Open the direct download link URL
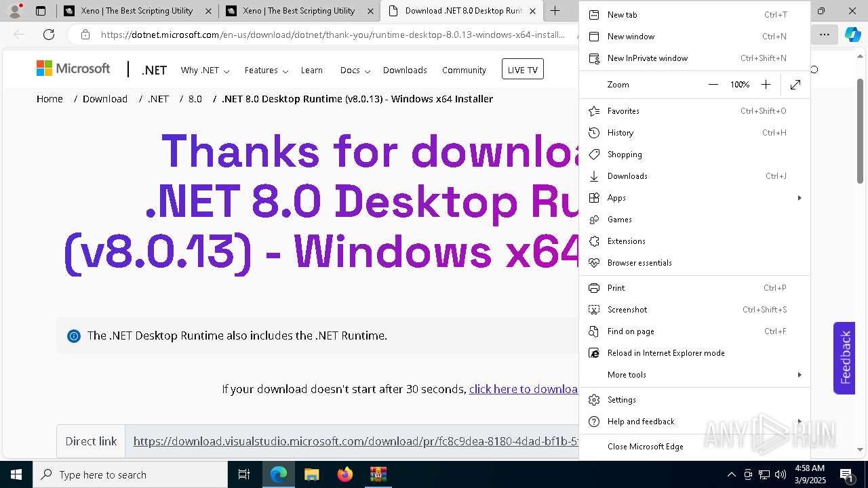 (x=356, y=441)
